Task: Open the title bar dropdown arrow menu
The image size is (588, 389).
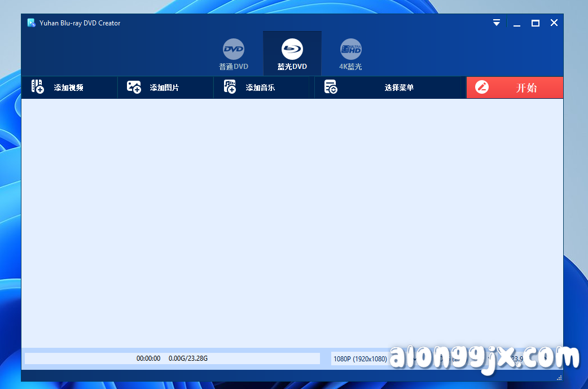Action: [x=496, y=23]
